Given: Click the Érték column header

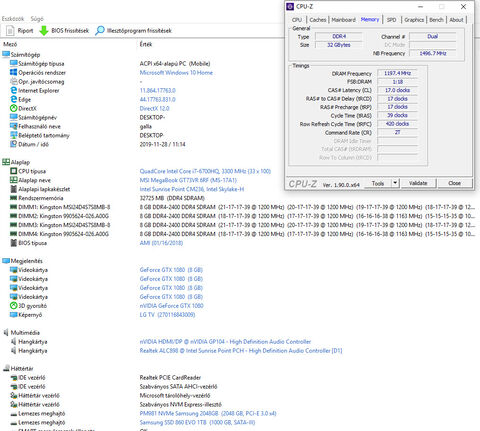Looking at the screenshot, I should pos(146,44).
